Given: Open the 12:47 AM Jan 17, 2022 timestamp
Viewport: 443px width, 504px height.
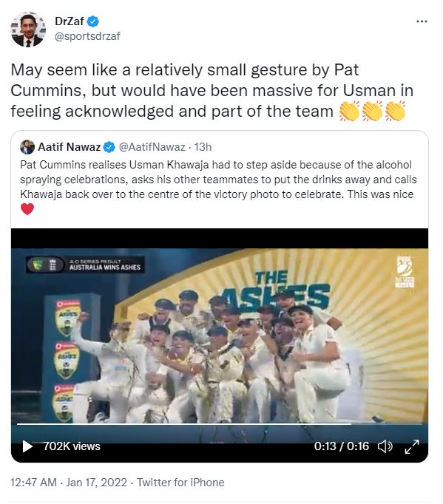Looking at the screenshot, I should coord(69,483).
